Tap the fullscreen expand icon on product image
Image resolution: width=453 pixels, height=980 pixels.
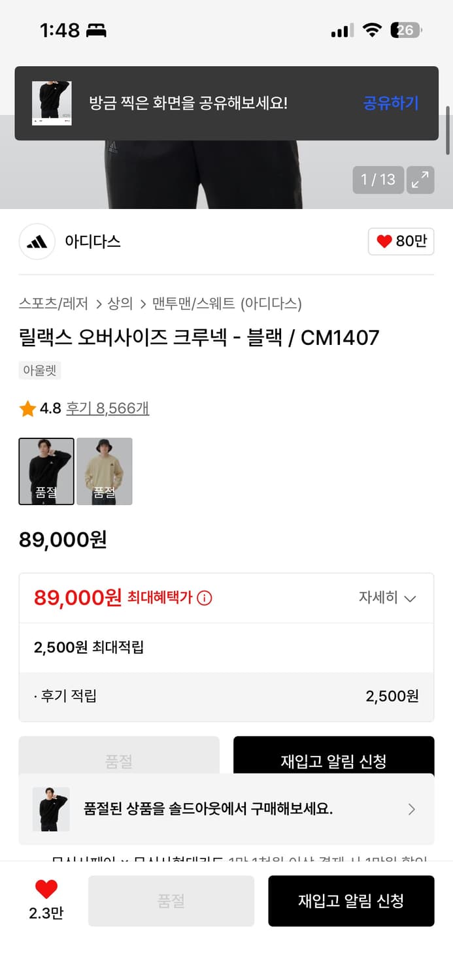pyautogui.click(x=420, y=180)
